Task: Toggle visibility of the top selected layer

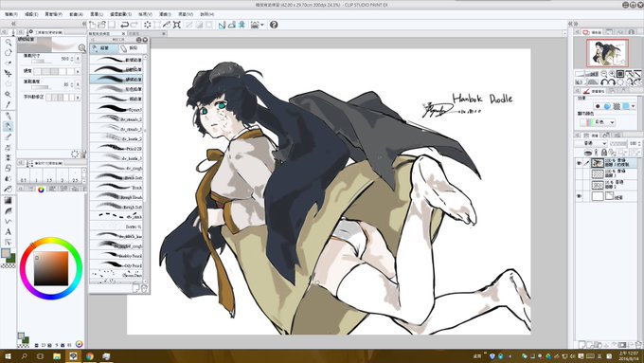Action: 579,163
